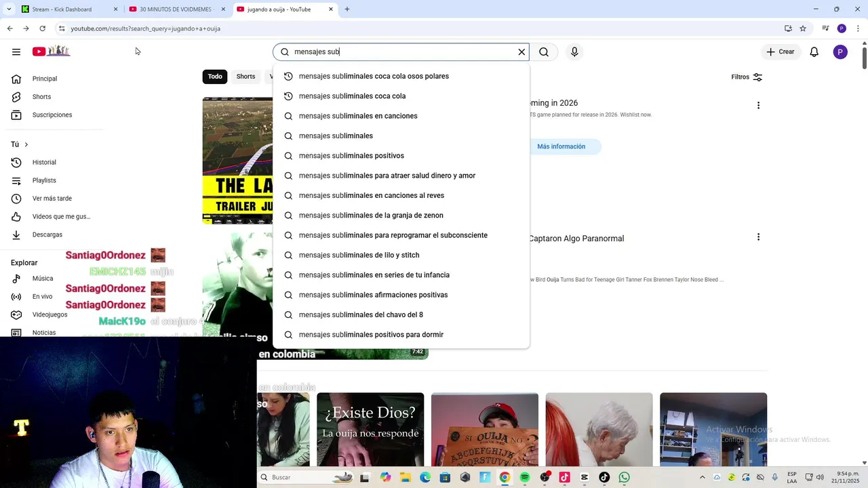Close the jugando a ouija tab

pyautogui.click(x=331, y=9)
